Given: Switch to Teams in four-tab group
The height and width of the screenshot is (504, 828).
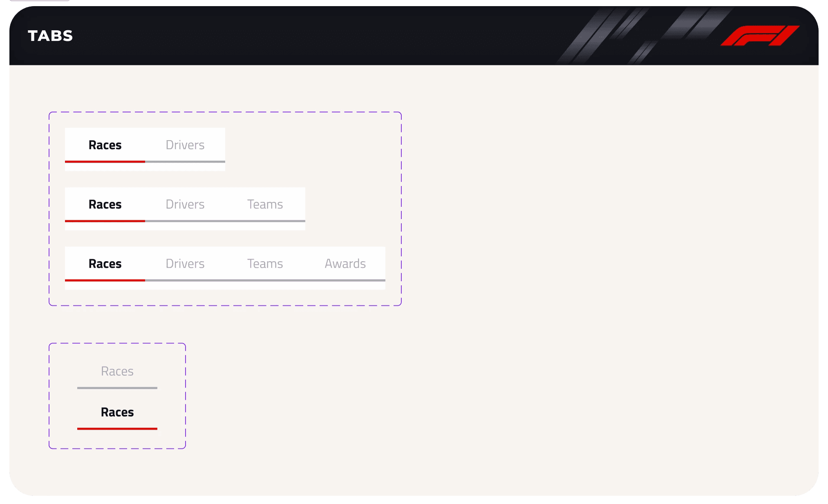Looking at the screenshot, I should tap(265, 264).
